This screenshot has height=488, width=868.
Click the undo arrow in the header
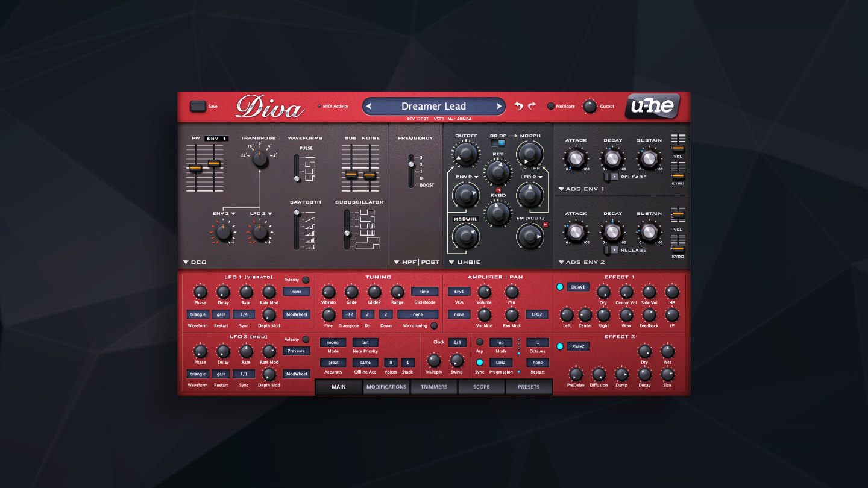(x=518, y=106)
